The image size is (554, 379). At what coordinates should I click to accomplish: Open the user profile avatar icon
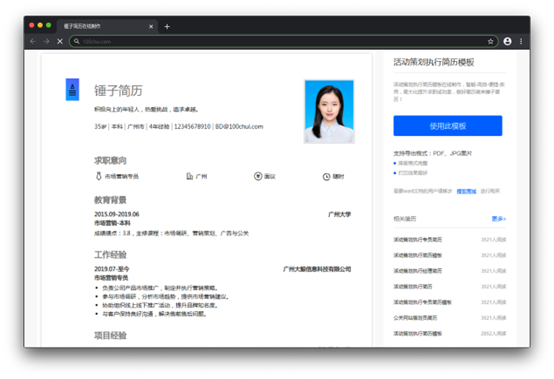[x=507, y=41]
